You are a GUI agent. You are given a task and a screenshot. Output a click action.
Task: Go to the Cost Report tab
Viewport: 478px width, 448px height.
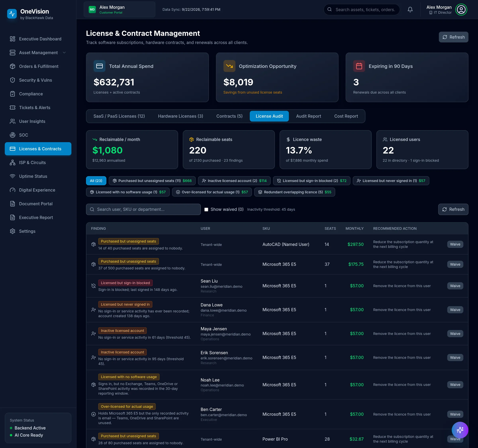tap(346, 116)
